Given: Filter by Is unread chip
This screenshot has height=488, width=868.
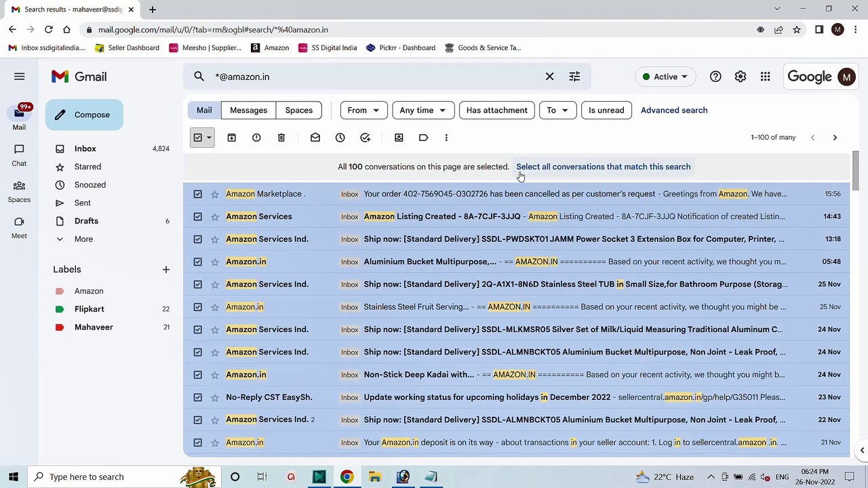Looking at the screenshot, I should [606, 110].
